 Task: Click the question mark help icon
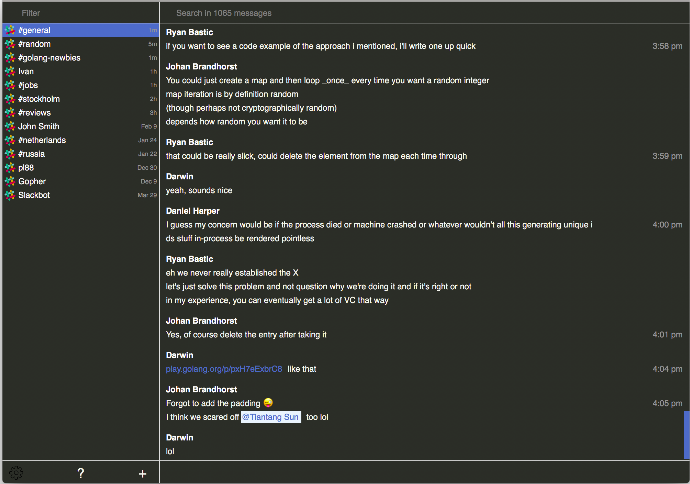[81, 473]
